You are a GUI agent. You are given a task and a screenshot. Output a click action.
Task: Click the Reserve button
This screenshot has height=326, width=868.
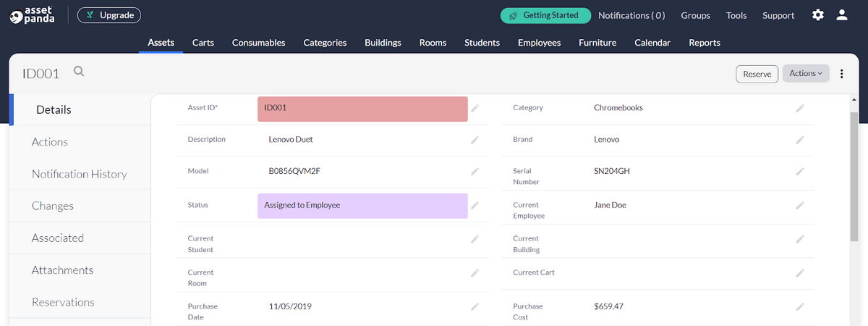[x=757, y=74]
